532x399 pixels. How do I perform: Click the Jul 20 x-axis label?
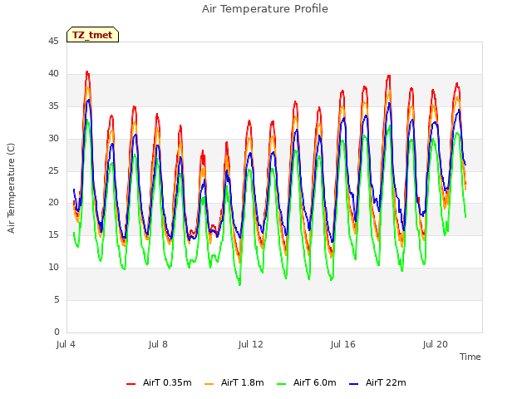(x=436, y=344)
